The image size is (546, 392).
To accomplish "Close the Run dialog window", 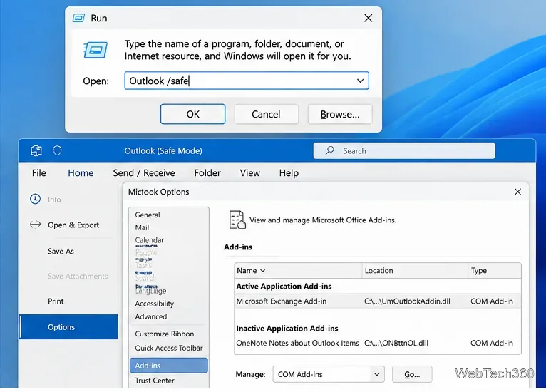I will pos(368,18).
